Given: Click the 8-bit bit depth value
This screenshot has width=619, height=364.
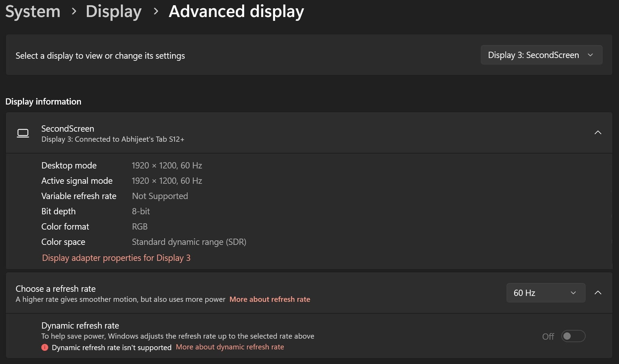Looking at the screenshot, I should [x=141, y=211].
